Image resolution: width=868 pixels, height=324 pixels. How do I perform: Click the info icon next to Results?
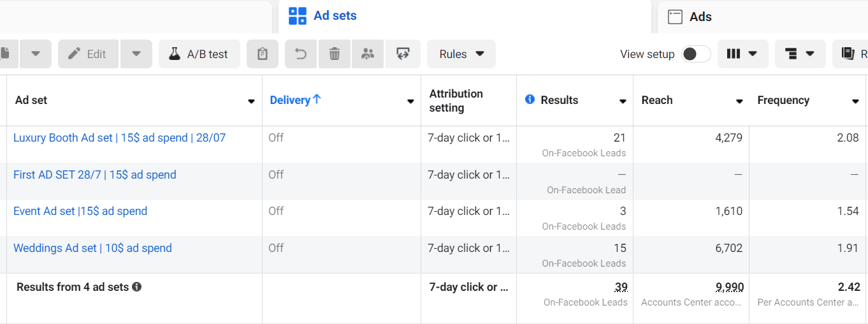click(530, 99)
